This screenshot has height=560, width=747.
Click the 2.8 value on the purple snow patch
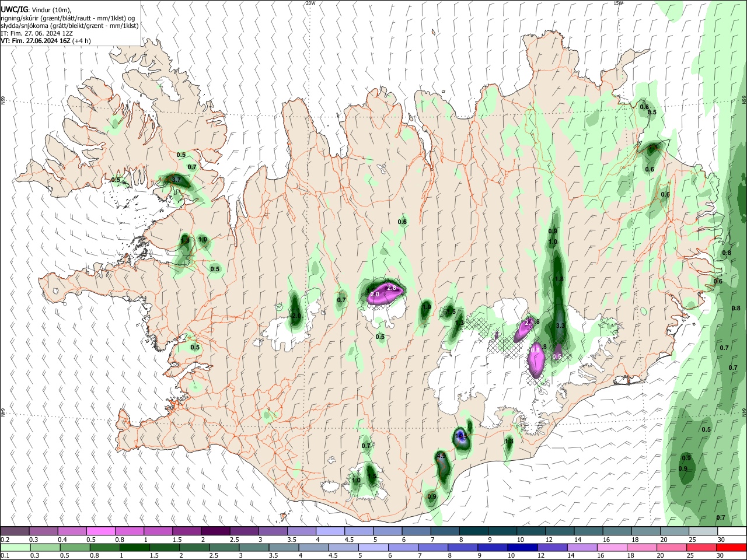(x=392, y=288)
